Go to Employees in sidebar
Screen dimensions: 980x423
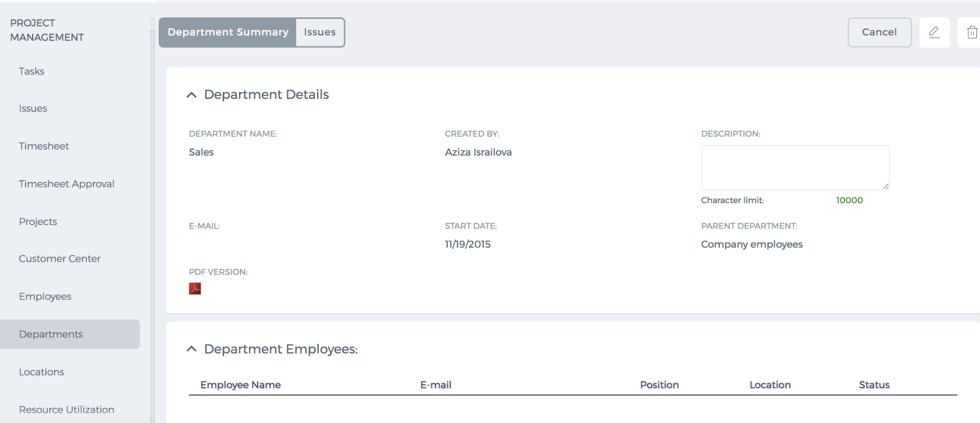(x=45, y=296)
